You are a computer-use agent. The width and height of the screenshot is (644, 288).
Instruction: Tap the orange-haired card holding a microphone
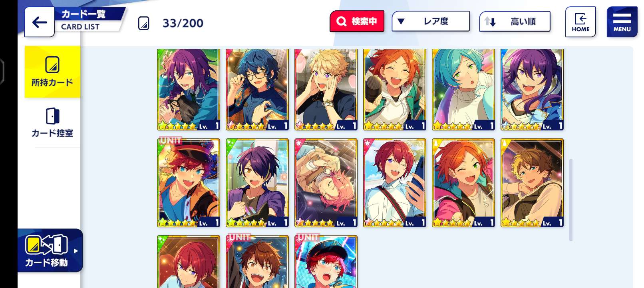(395, 90)
